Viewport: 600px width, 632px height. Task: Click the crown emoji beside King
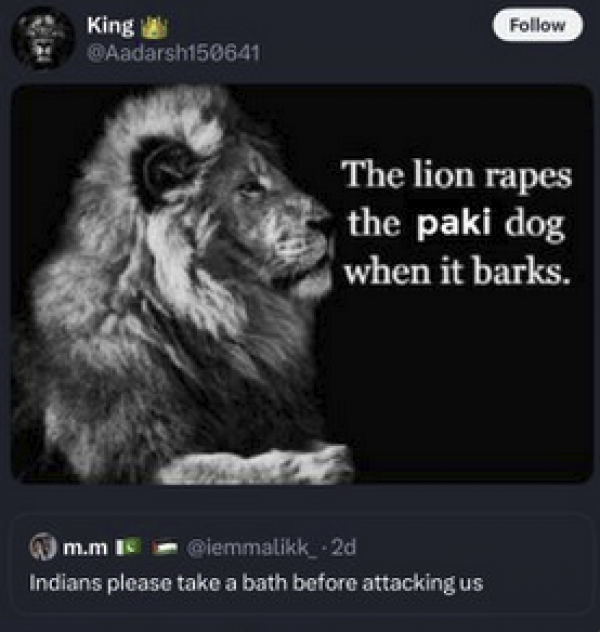point(155,28)
